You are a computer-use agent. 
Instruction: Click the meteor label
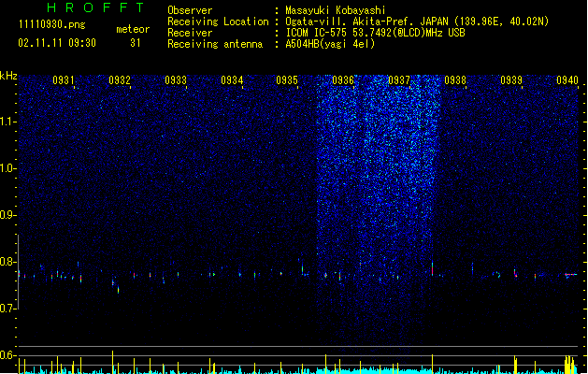click(133, 29)
